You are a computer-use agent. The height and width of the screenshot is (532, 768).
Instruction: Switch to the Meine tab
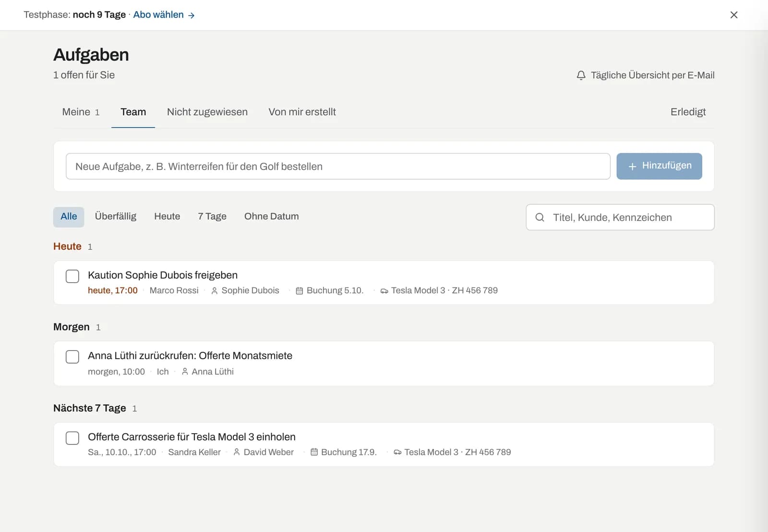pyautogui.click(x=81, y=112)
